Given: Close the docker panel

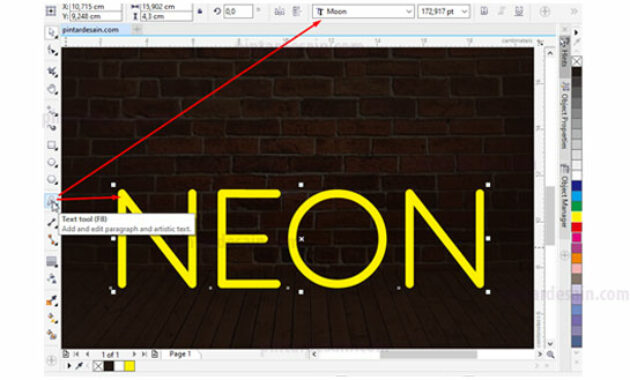Looking at the screenshot, I should coord(564,29).
